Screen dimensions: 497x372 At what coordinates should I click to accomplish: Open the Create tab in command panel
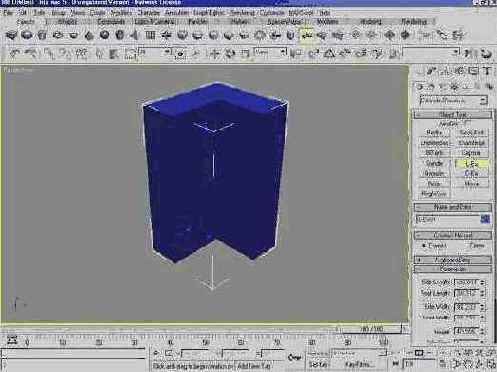tap(419, 71)
